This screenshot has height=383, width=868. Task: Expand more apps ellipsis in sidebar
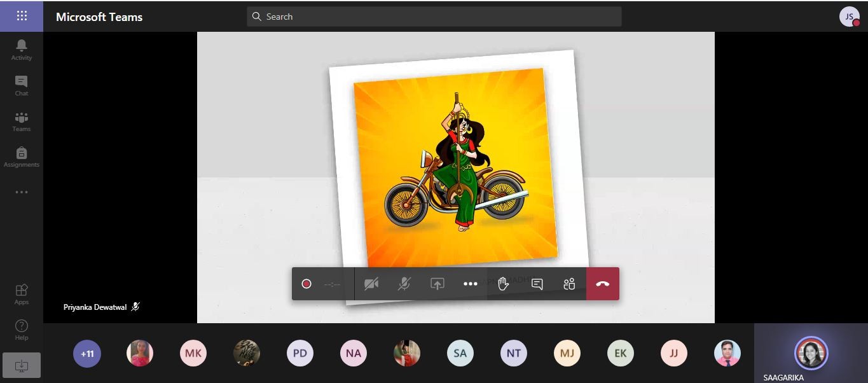coord(22,192)
